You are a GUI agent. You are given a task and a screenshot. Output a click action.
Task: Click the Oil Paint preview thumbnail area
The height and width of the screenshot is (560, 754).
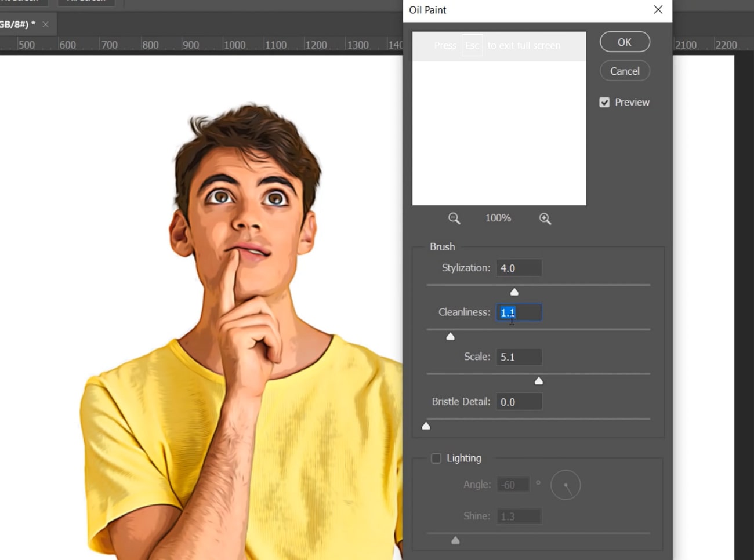[x=499, y=133]
